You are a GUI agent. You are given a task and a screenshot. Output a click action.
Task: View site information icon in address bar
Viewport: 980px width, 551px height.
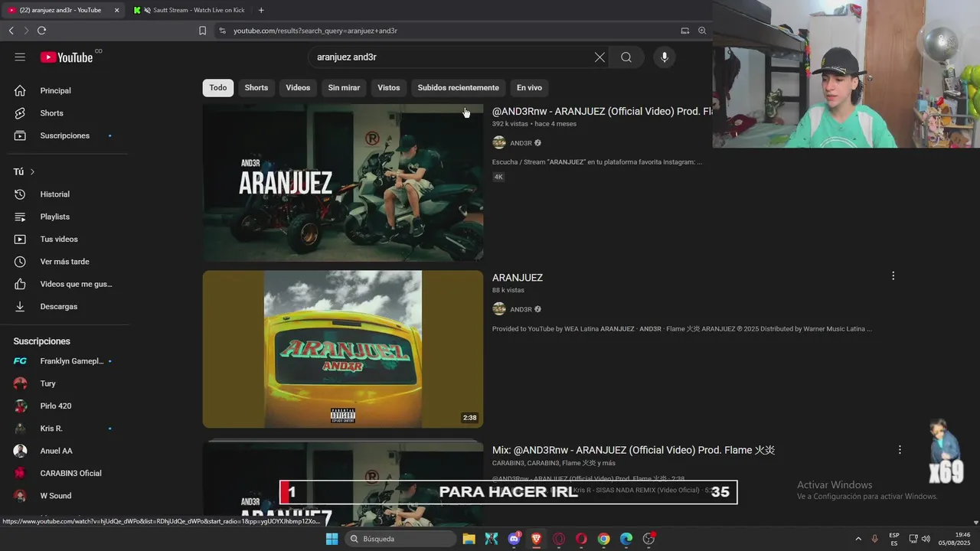pyautogui.click(x=222, y=31)
